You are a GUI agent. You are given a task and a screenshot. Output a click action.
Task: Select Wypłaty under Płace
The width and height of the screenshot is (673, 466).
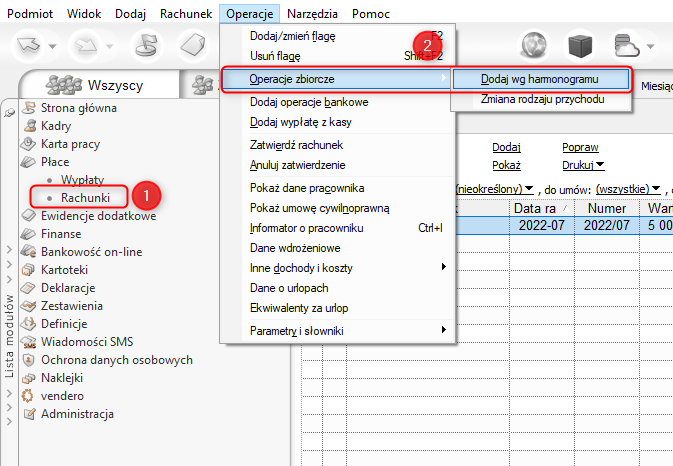pyautogui.click(x=82, y=179)
